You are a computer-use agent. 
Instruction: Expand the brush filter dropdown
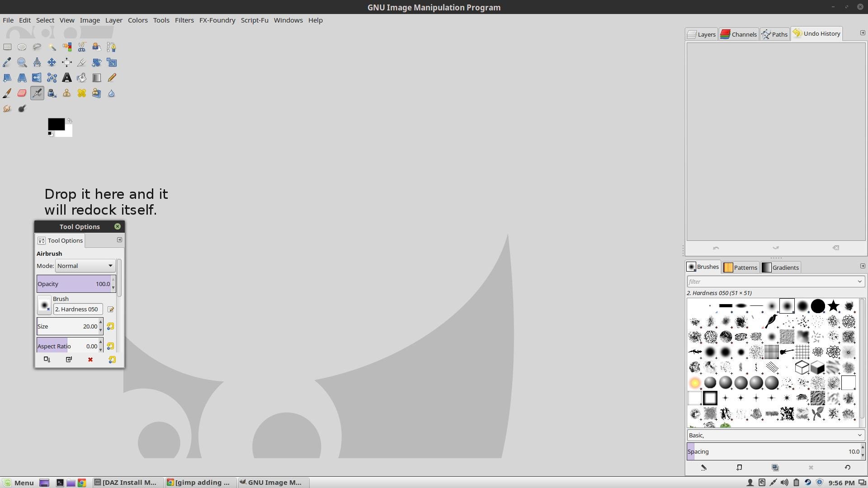859,282
